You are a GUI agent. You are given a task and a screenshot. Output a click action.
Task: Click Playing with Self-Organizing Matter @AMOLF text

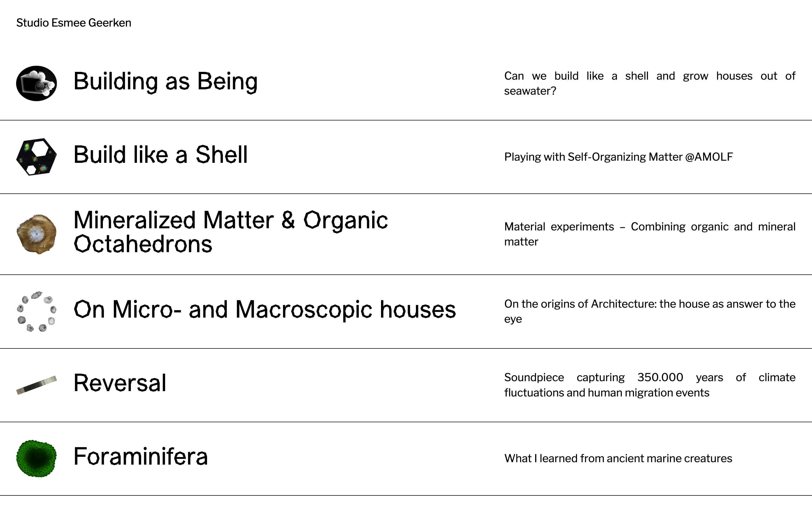pos(618,157)
